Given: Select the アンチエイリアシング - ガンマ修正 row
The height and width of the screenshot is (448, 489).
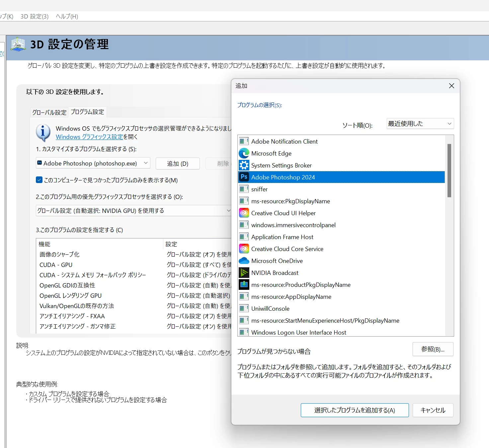Looking at the screenshot, I should (x=134, y=326).
